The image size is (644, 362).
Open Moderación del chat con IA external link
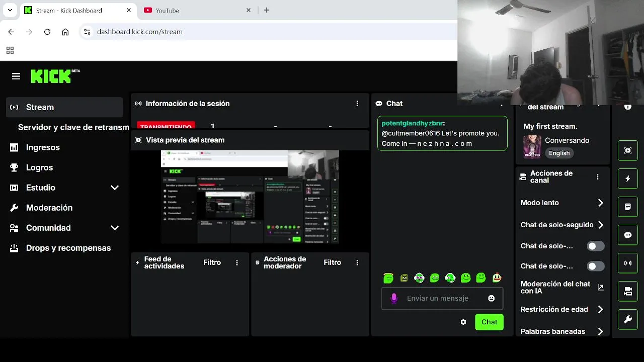pyautogui.click(x=600, y=288)
